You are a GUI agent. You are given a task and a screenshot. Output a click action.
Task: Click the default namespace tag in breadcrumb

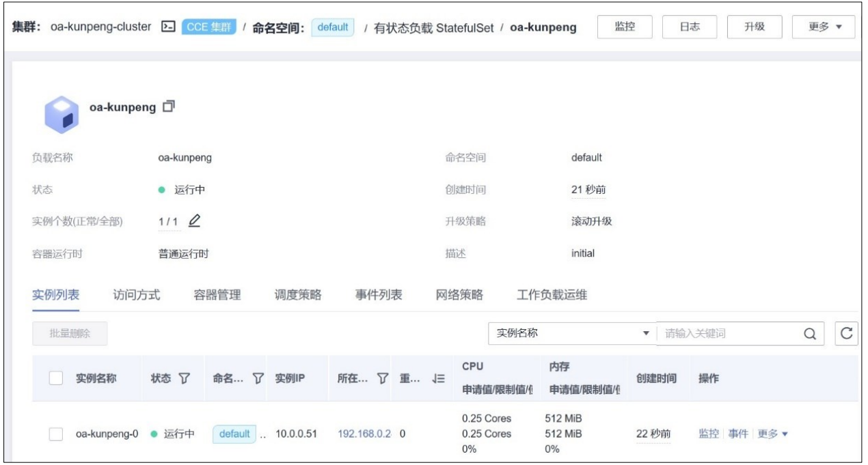coord(333,27)
